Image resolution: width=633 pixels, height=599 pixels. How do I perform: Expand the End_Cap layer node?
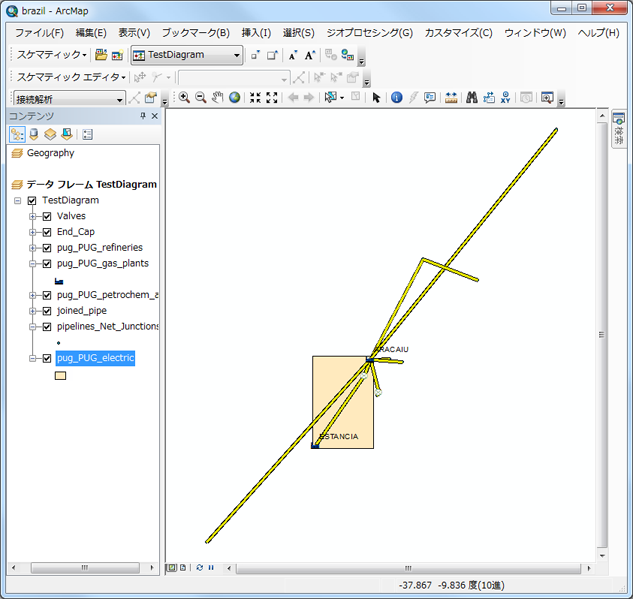pos(32,232)
